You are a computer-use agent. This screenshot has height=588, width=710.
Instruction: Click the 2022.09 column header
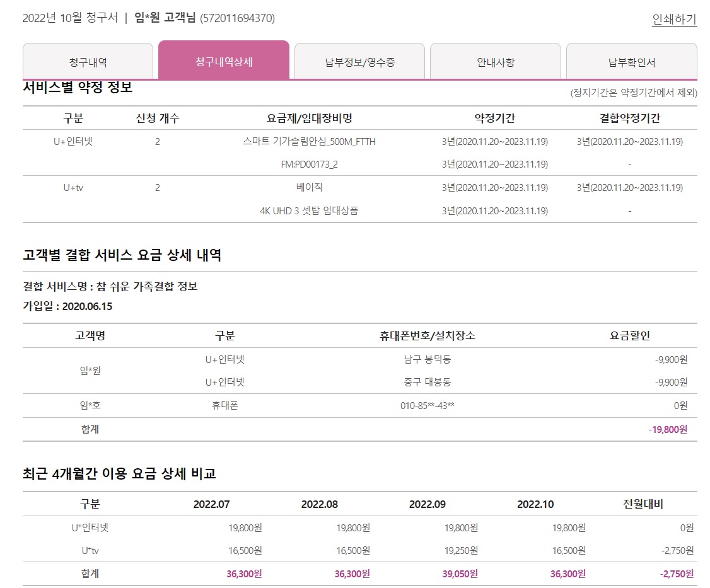tap(428, 504)
